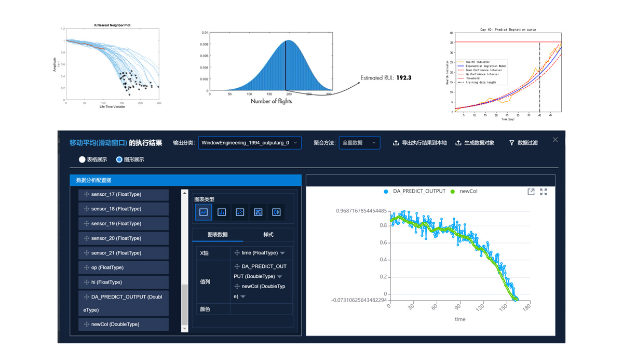The height and width of the screenshot is (364, 623).
Task: Select op (FloatType) field
Action: (124, 267)
